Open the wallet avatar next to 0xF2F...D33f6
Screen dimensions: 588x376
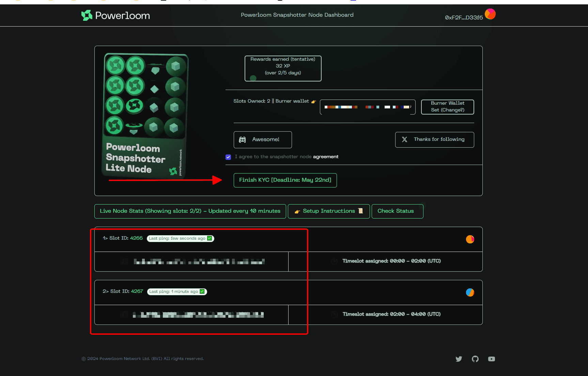(490, 14)
